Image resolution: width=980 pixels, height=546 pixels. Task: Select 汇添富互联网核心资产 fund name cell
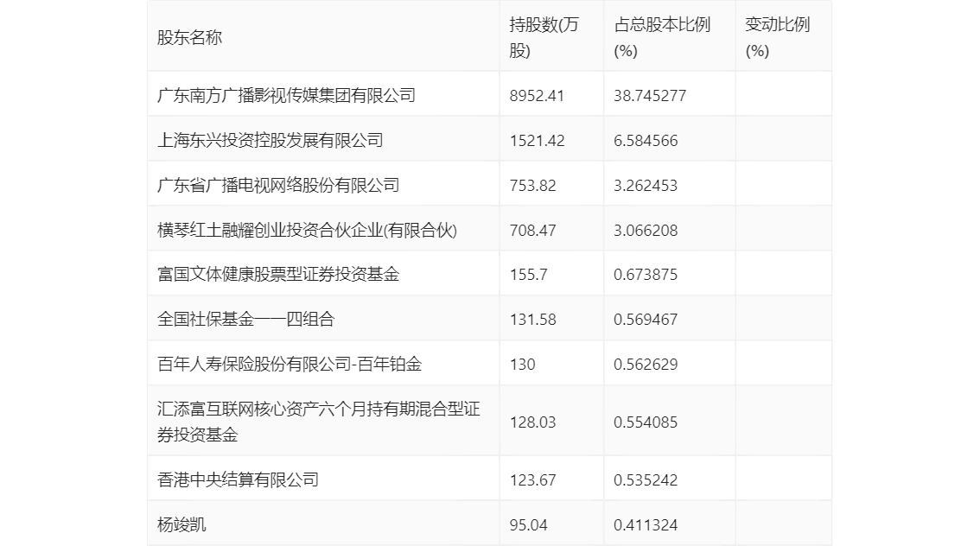(x=318, y=422)
